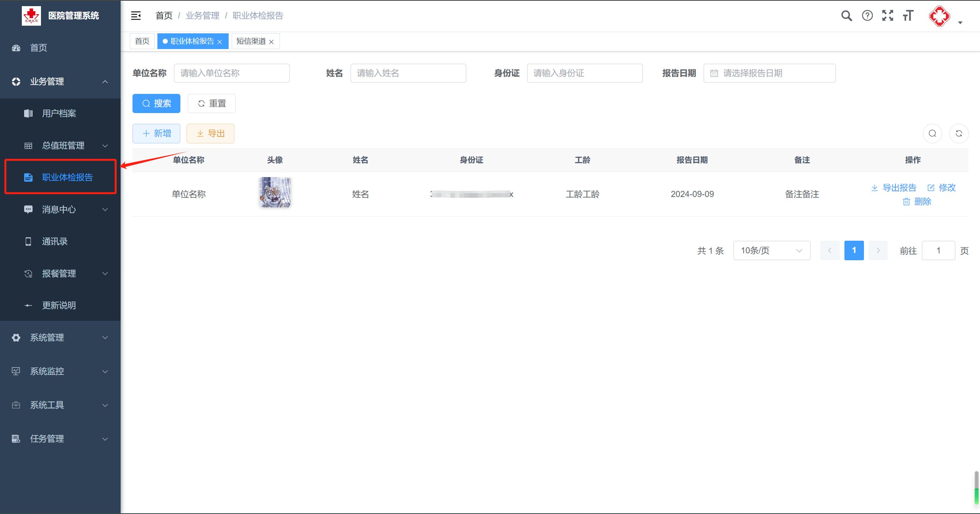Click the blue 搜索 button
The width and height of the screenshot is (980, 514).
pyautogui.click(x=156, y=103)
